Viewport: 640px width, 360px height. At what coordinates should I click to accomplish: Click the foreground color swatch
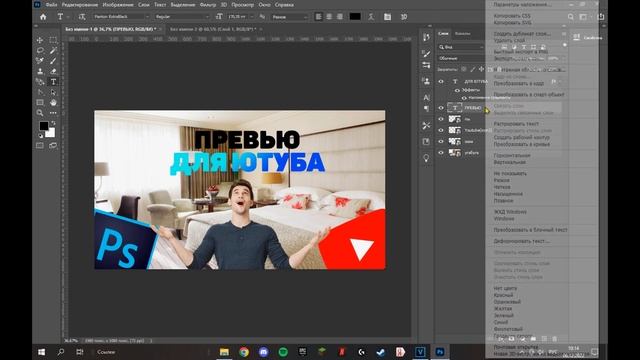click(43, 126)
